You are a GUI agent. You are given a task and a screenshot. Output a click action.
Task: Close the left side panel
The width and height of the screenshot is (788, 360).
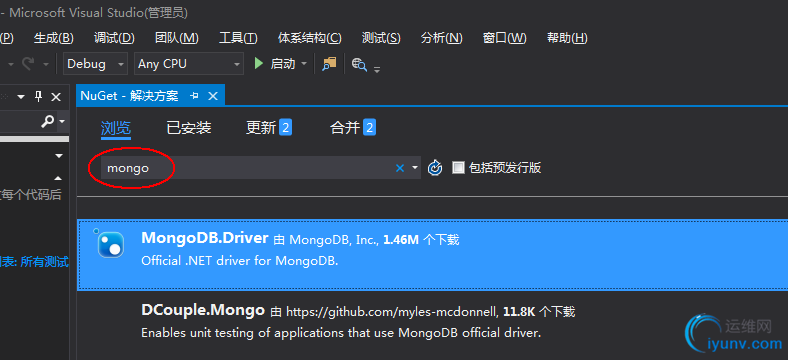click(56, 97)
